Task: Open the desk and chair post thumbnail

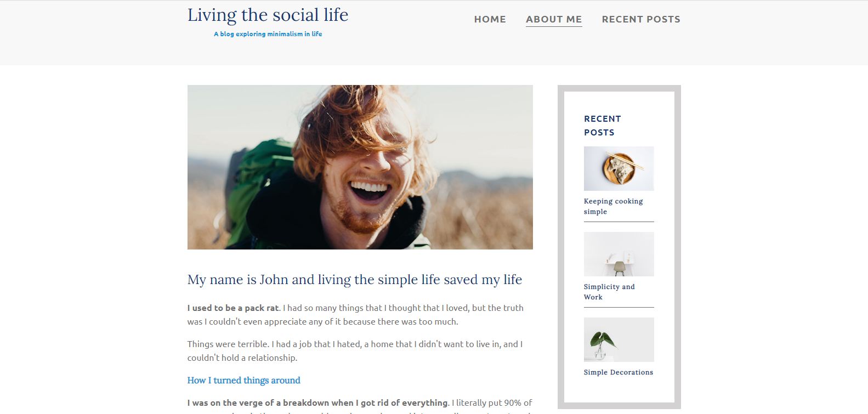Action: [x=619, y=254]
